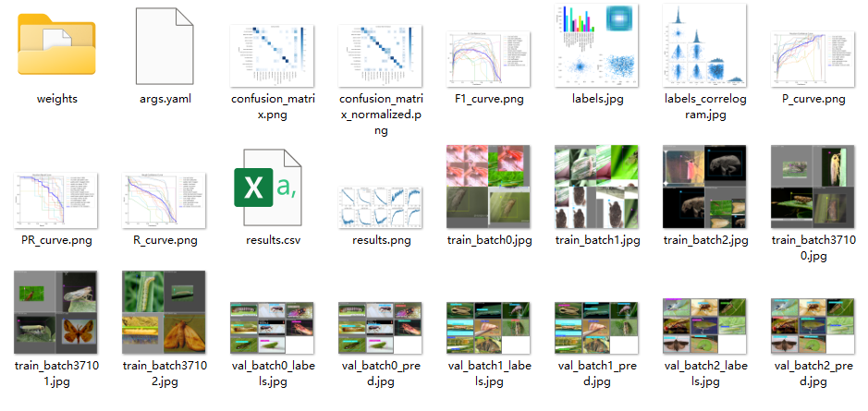Select the PR_curve.png thumbnail
Image resolution: width=868 pixels, height=411 pixels.
[55, 200]
